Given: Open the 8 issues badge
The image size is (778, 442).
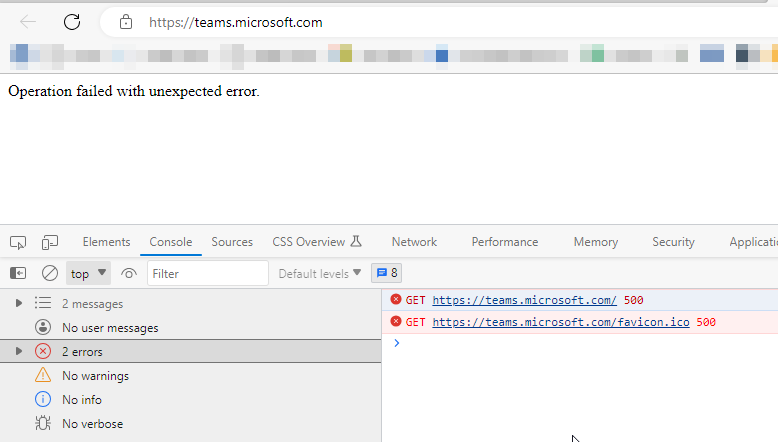Looking at the screenshot, I should [387, 273].
